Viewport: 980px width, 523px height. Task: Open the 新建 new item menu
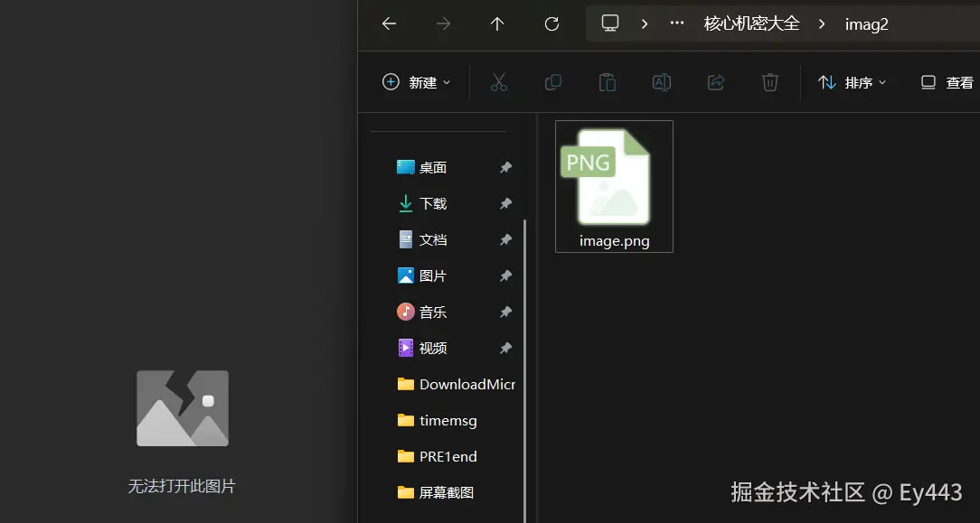[x=416, y=82]
